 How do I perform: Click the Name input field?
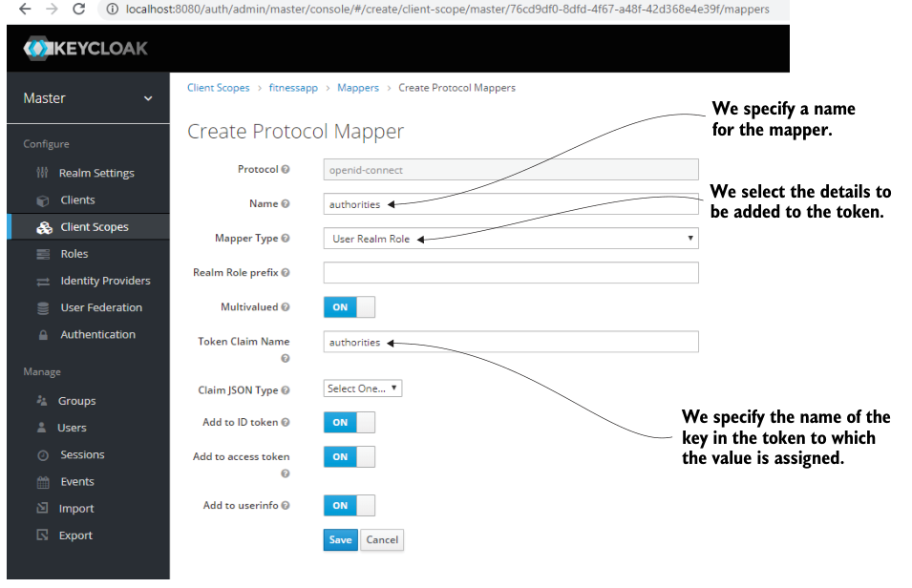point(511,204)
